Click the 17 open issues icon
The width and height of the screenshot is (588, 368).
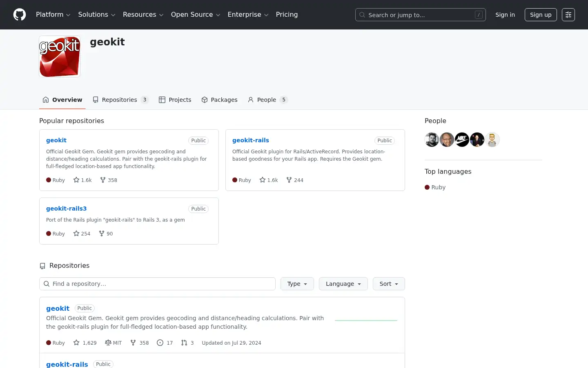[160, 343]
